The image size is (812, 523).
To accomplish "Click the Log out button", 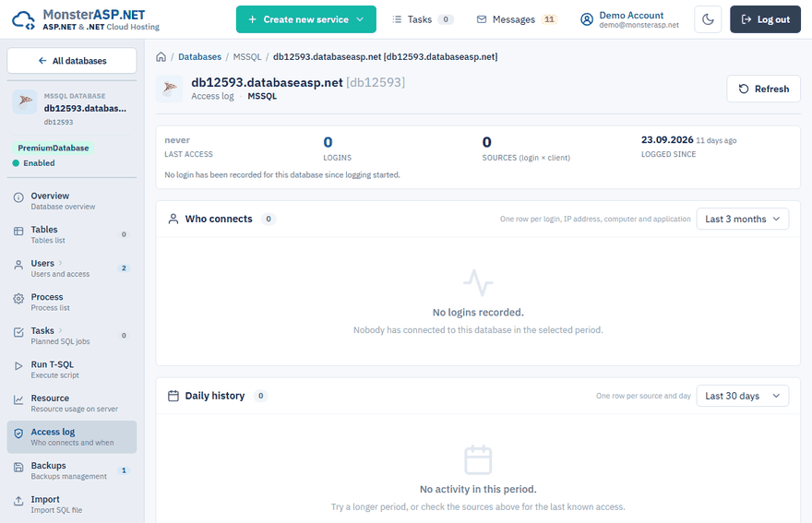I will coord(765,19).
